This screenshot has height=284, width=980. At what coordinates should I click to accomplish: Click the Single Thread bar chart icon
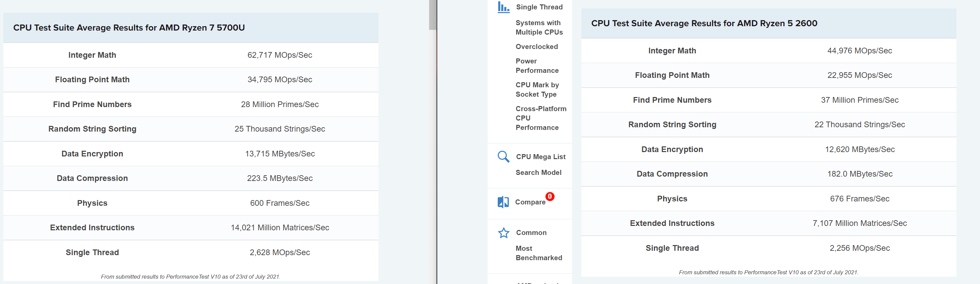[503, 7]
